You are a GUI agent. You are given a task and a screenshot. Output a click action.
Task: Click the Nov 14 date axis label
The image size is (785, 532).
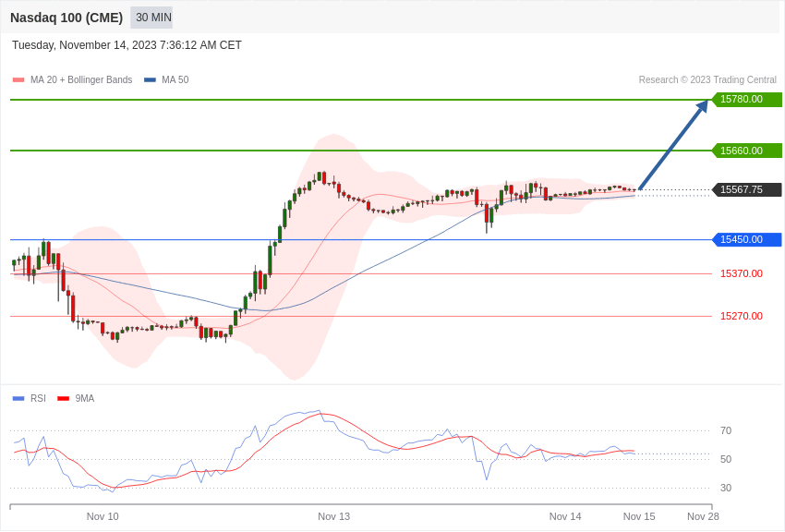click(565, 516)
